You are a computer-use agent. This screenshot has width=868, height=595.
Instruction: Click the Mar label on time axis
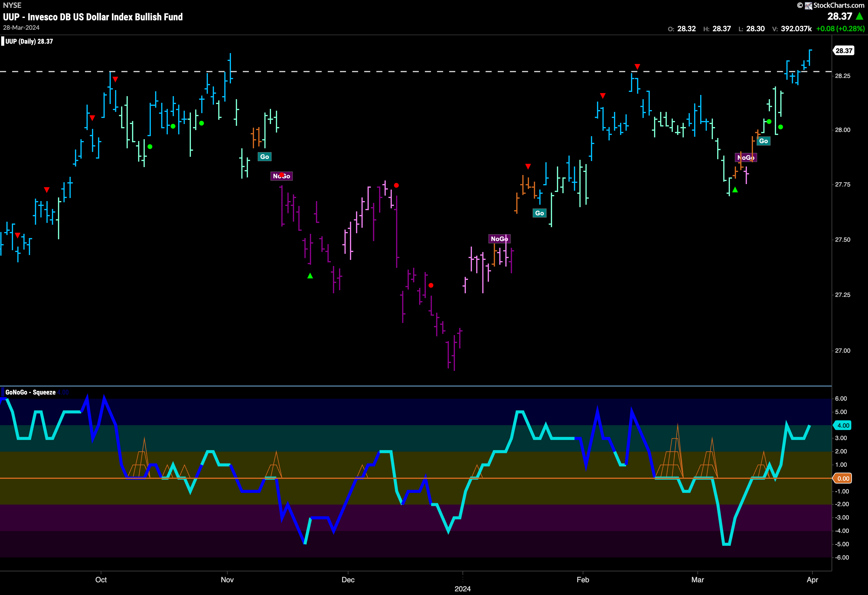[697, 580]
